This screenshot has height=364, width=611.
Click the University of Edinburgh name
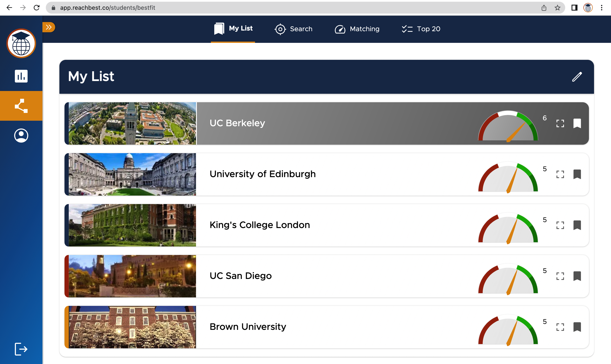(263, 174)
